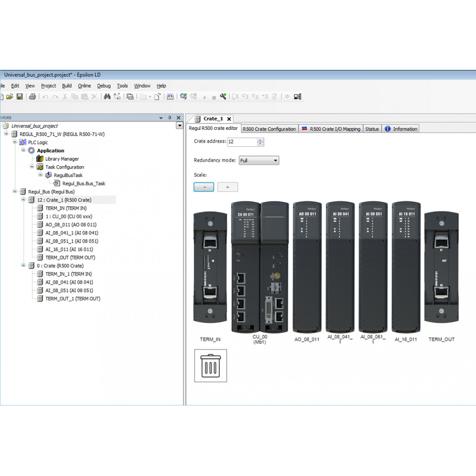
Task: Click the network devices icon at toolbar end
Action: (298, 96)
